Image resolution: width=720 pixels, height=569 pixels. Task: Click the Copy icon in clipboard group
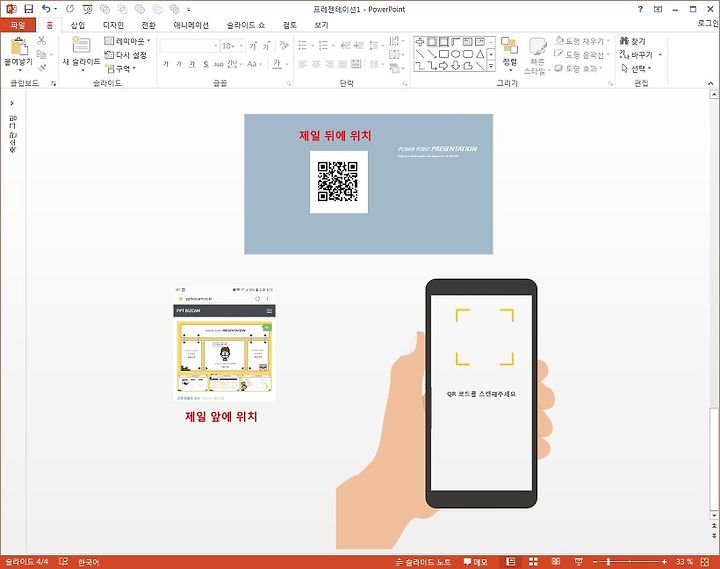(x=41, y=55)
